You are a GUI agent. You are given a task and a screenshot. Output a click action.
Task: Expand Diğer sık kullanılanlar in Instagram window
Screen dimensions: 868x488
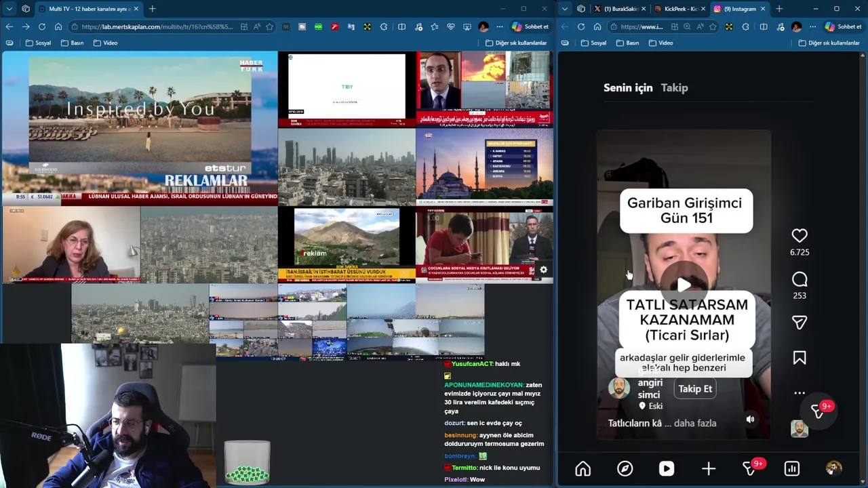[x=829, y=43]
